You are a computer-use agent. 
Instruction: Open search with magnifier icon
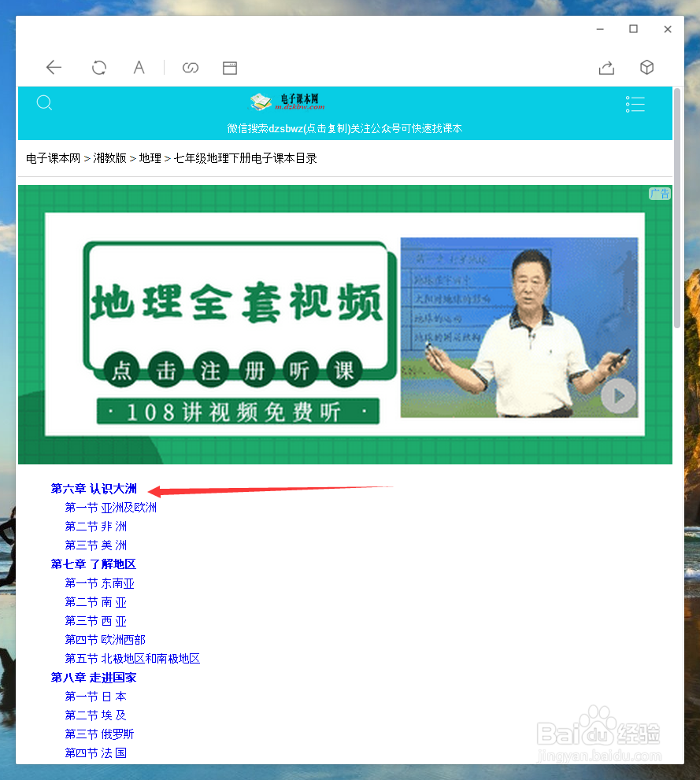click(x=44, y=102)
